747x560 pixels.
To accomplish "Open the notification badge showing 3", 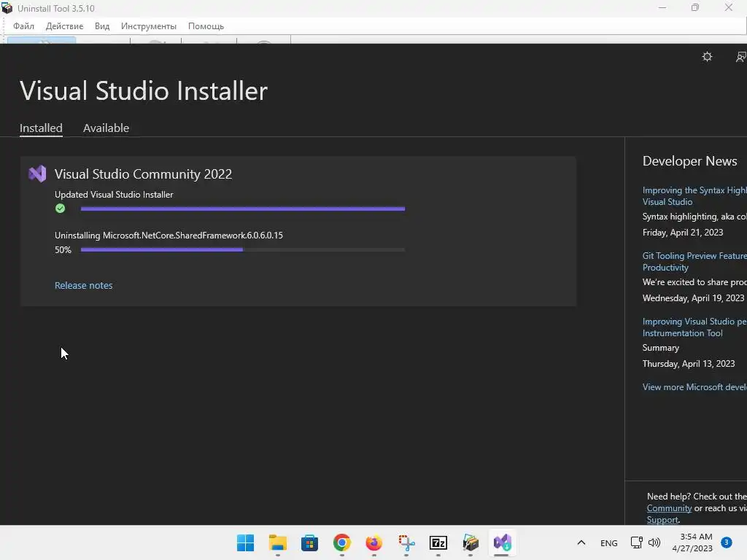I will click(727, 542).
